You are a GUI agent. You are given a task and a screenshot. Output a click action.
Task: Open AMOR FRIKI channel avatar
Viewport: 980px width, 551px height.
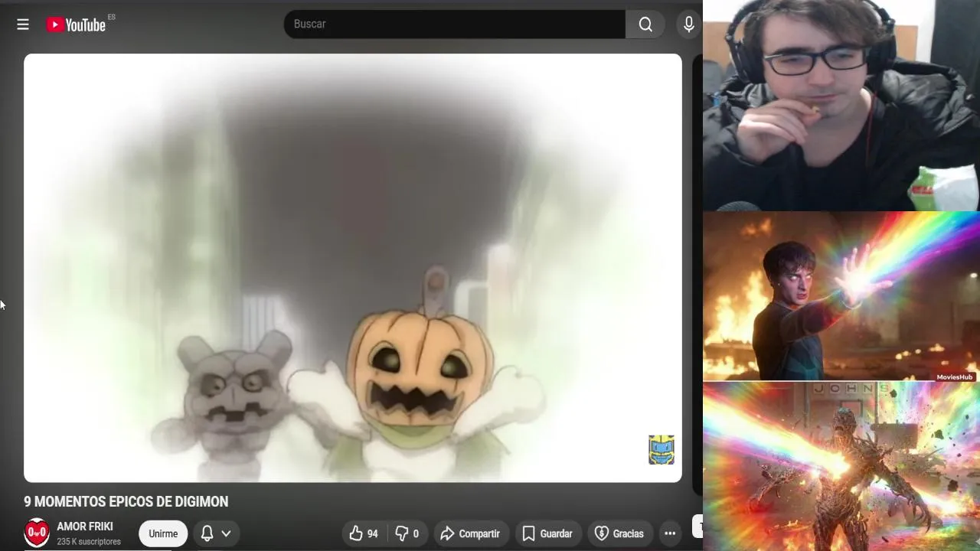click(37, 533)
